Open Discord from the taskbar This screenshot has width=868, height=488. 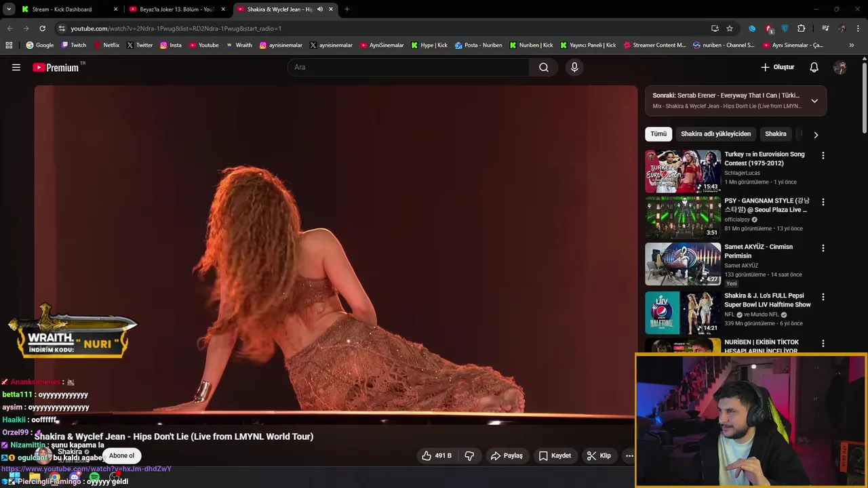(x=75, y=478)
